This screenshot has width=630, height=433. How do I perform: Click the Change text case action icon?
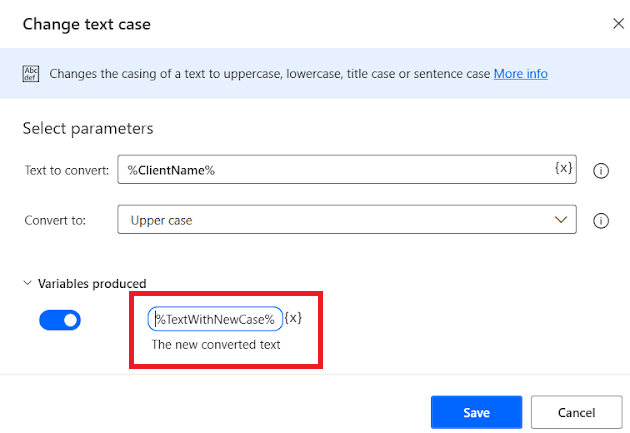click(x=31, y=74)
